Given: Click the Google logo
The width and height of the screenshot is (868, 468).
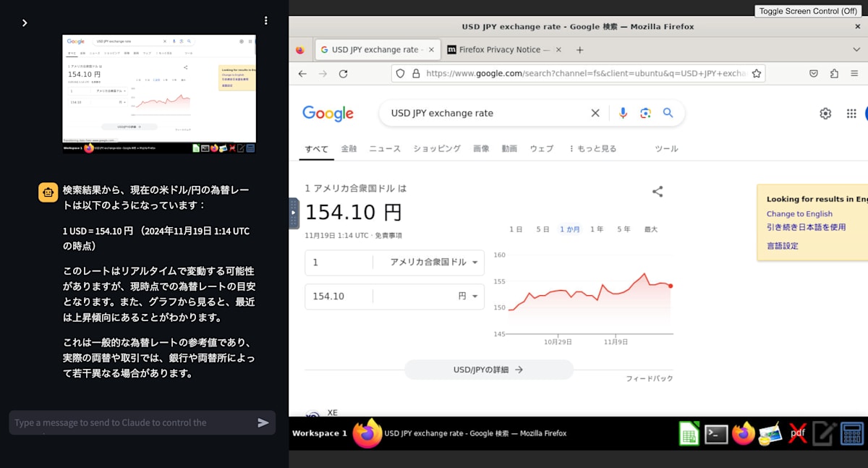Looking at the screenshot, I should tap(328, 114).
